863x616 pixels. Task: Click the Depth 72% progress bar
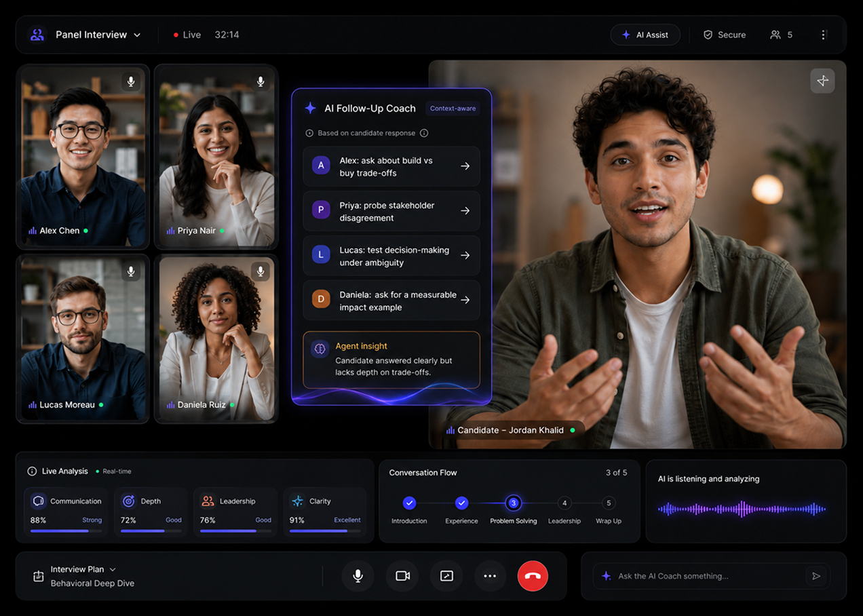pyautogui.click(x=151, y=531)
